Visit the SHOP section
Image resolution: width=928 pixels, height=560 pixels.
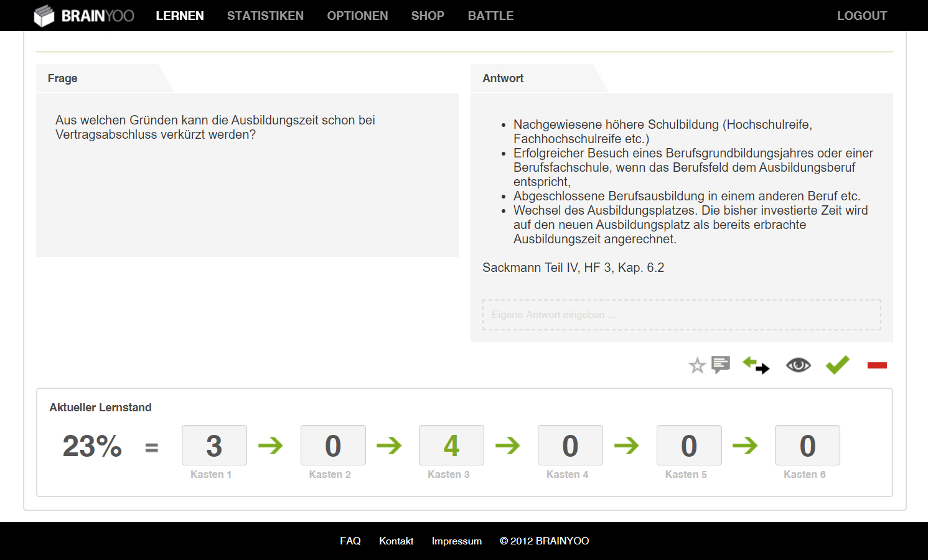click(428, 16)
